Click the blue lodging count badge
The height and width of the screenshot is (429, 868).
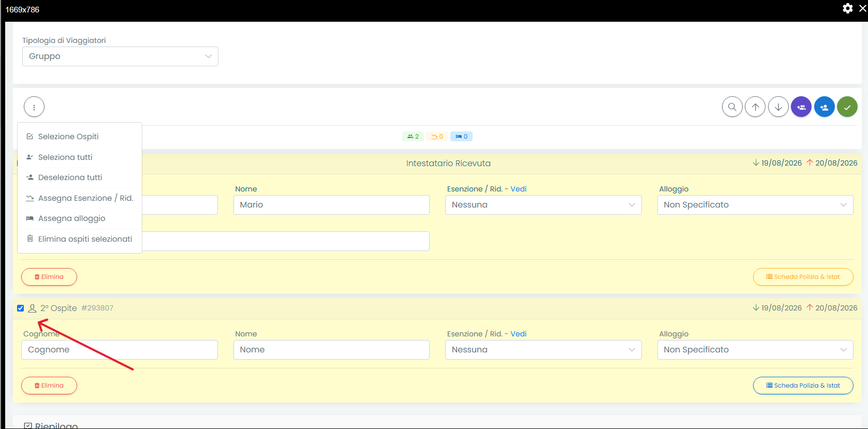click(x=462, y=137)
